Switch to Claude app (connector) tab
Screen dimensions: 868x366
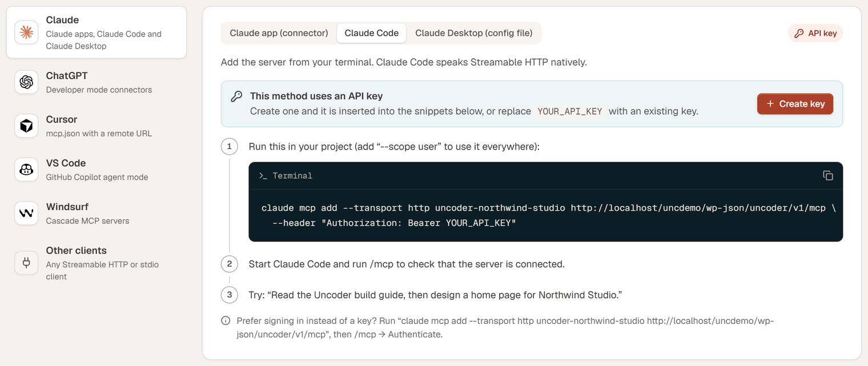279,33
